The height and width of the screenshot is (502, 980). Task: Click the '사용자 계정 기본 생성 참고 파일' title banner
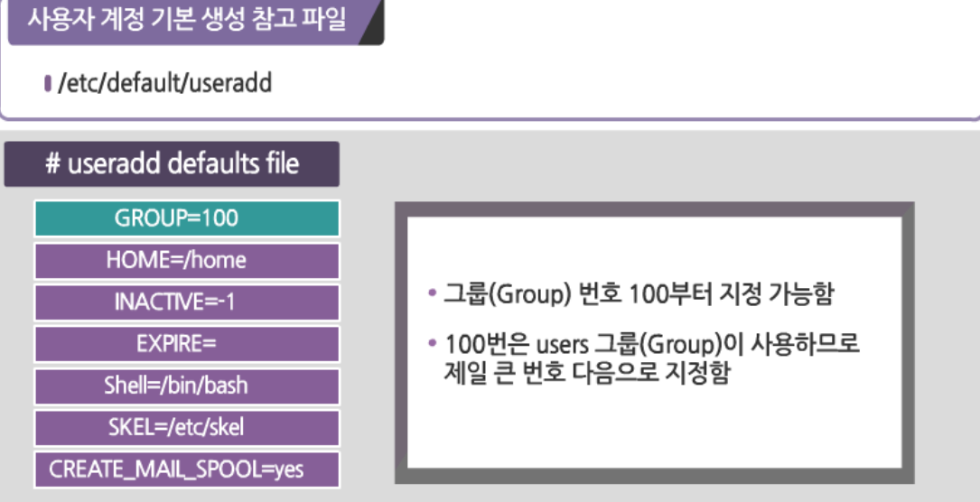pyautogui.click(x=196, y=22)
